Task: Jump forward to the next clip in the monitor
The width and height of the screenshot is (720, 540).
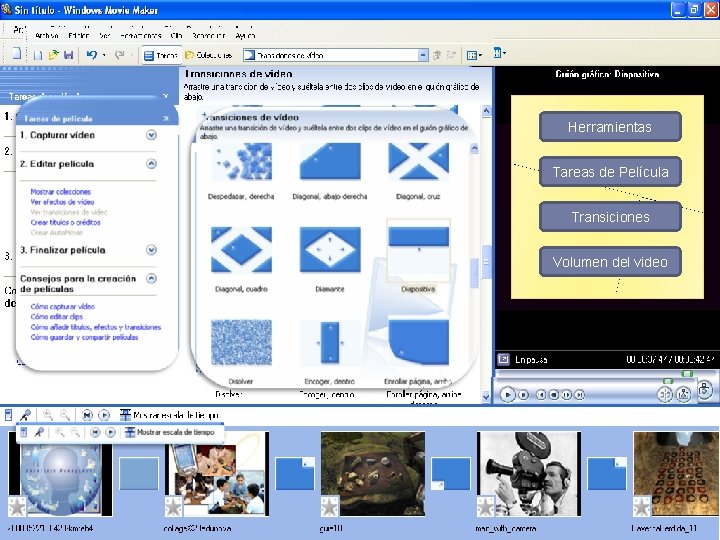Action: 579,394
